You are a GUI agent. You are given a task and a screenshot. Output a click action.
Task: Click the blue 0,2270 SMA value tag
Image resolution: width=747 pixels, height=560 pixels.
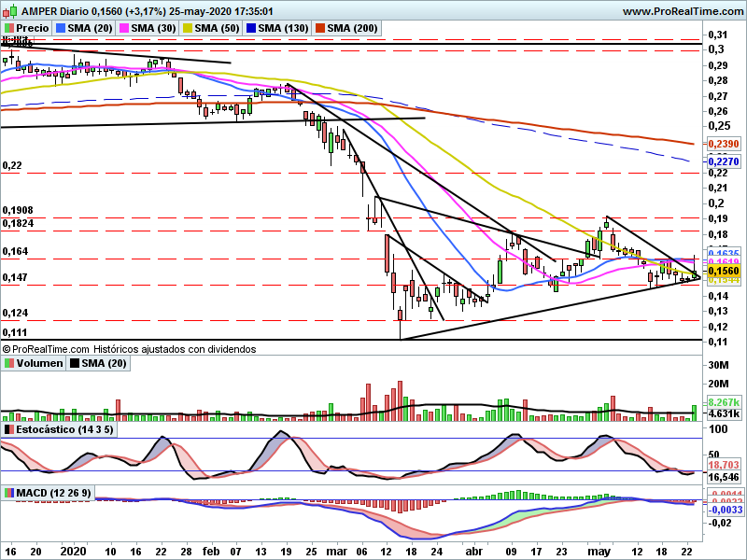723,161
